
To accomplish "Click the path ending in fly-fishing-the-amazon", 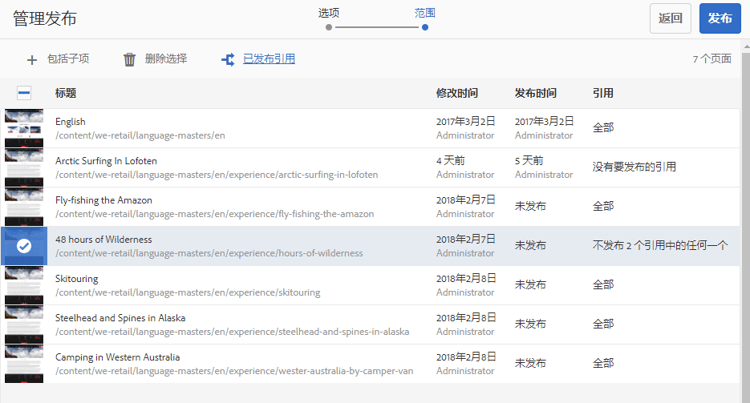I will tap(215, 214).
